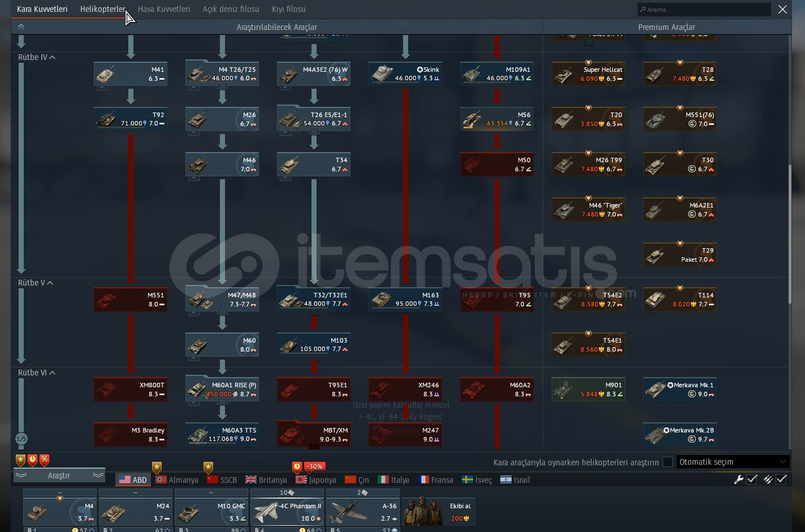Toggle the rightmost checkbox in nation bar
The width and height of the screenshot is (805, 532).
point(781,479)
